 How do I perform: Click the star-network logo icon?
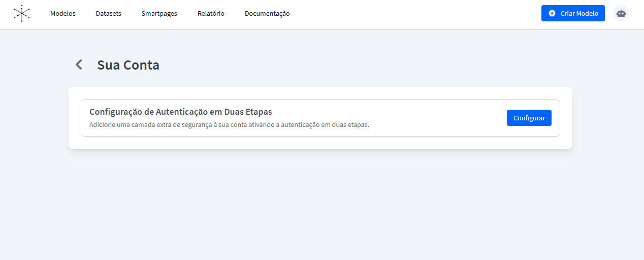tap(22, 13)
